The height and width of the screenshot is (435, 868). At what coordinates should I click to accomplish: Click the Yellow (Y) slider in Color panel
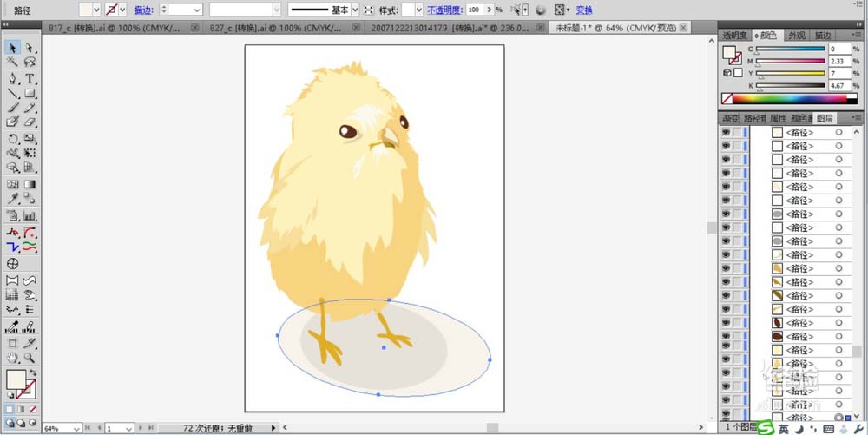(791, 74)
